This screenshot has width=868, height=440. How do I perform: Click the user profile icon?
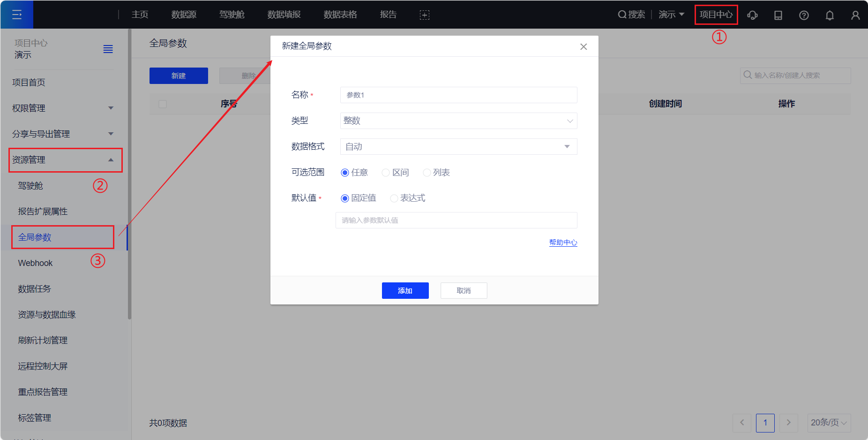tap(855, 15)
